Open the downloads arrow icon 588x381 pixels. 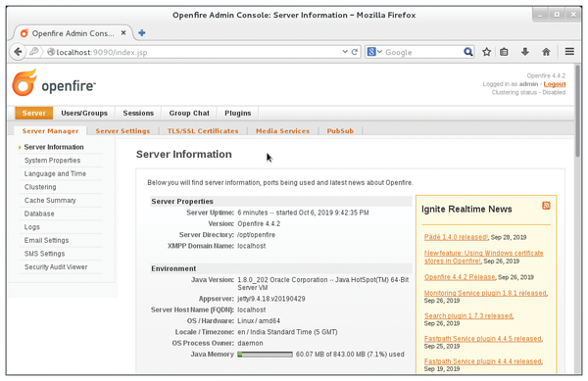[x=525, y=52]
